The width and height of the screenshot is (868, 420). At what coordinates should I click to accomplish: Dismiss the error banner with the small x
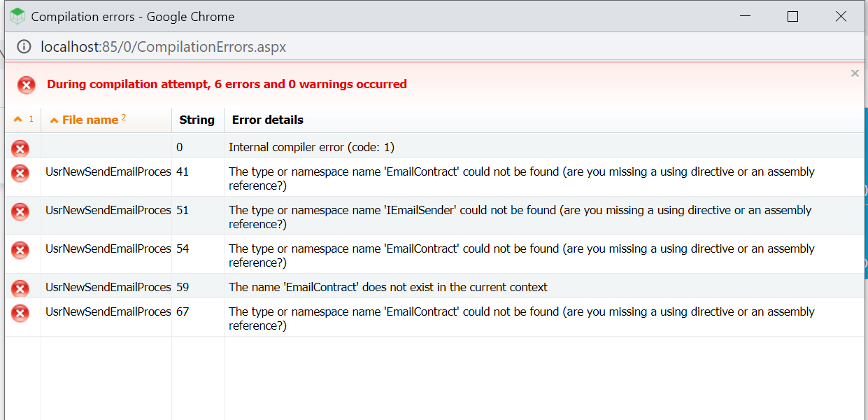pyautogui.click(x=855, y=73)
